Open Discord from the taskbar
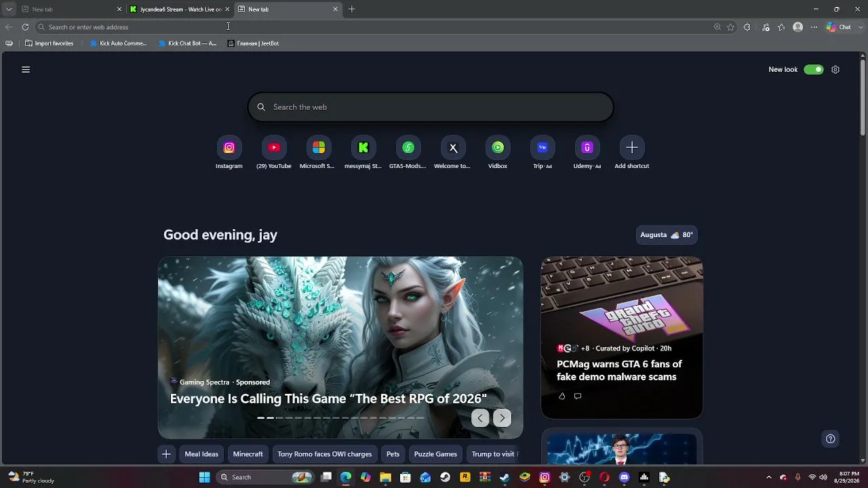 pos(625,477)
